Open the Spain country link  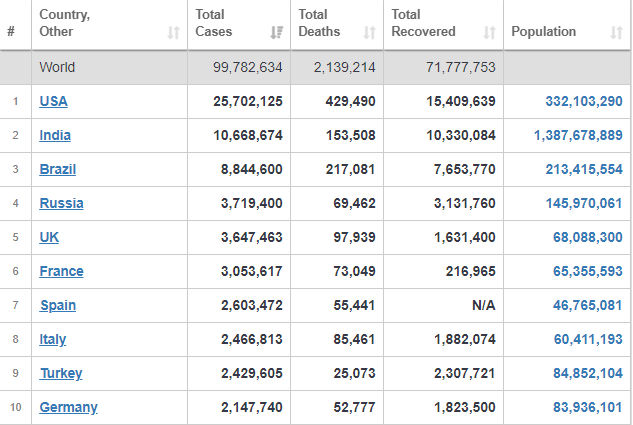pos(58,306)
